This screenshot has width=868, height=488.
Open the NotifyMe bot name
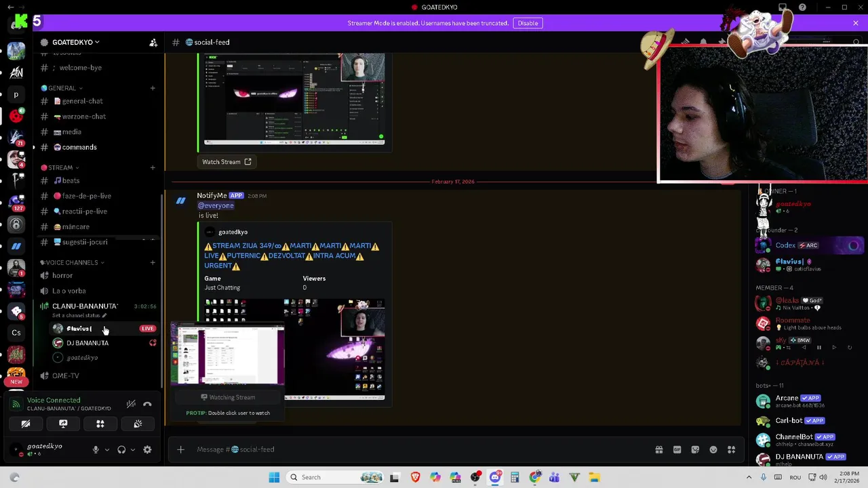212,195
